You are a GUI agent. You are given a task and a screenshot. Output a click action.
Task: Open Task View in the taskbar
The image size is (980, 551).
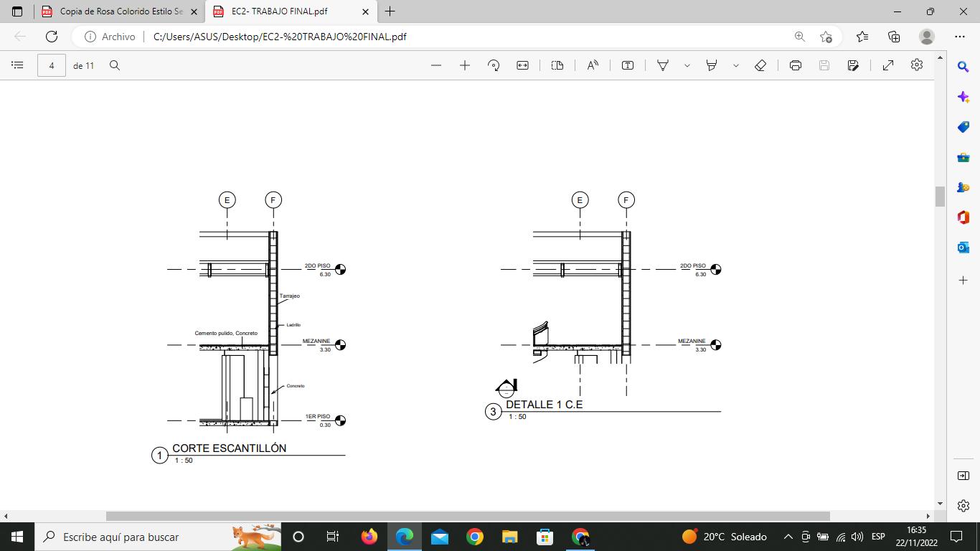point(332,537)
